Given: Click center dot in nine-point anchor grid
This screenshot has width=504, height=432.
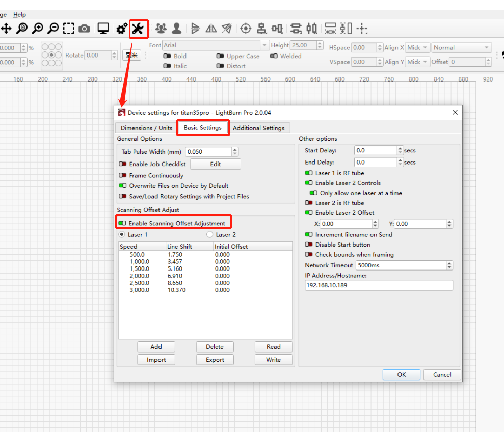Looking at the screenshot, I should (x=51, y=55).
